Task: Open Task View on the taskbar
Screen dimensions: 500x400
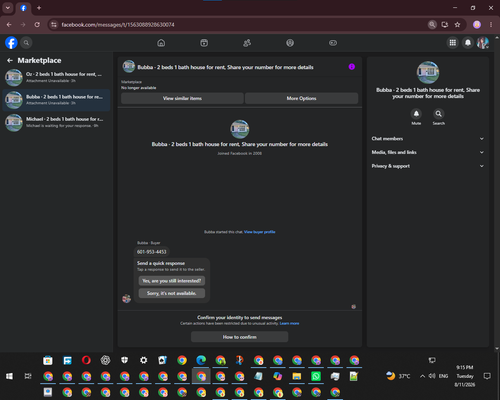Action: [28, 376]
